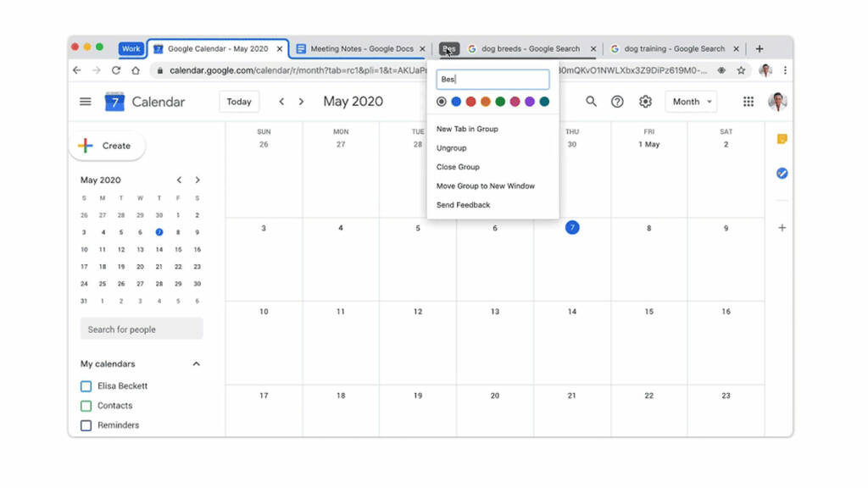Go back with browser back arrow
This screenshot has height=488, width=868.
[77, 70]
